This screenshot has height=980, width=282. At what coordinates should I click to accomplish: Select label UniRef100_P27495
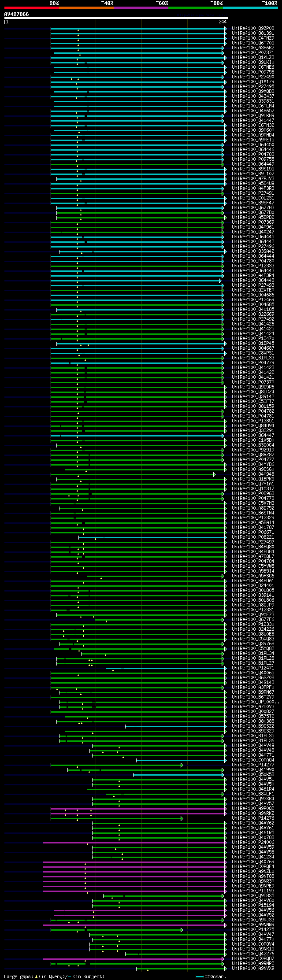[x=253, y=87]
